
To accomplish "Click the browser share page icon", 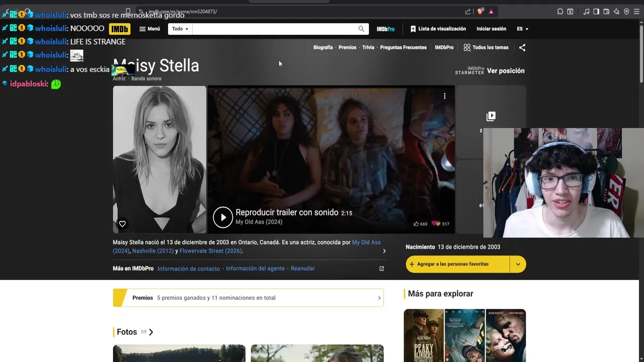I will click(x=468, y=12).
